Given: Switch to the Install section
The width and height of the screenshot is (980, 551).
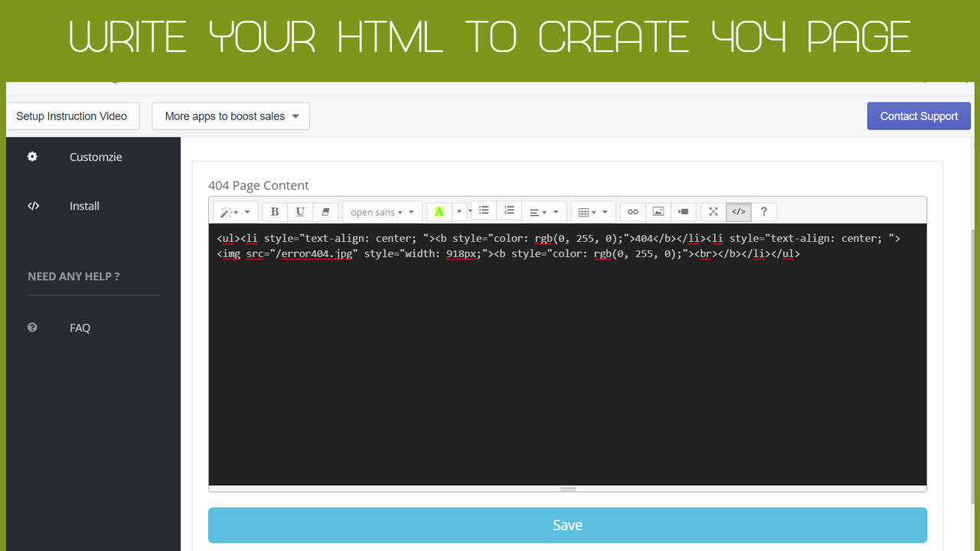Looking at the screenshot, I should click(x=84, y=205).
